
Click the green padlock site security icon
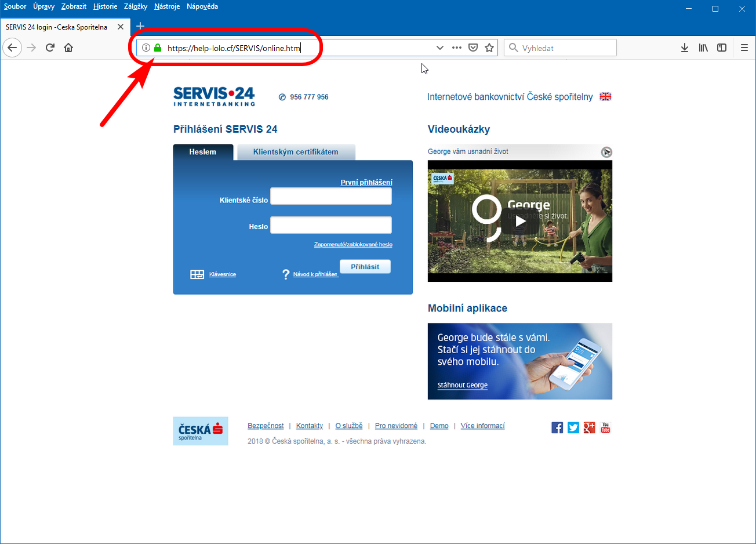click(158, 48)
